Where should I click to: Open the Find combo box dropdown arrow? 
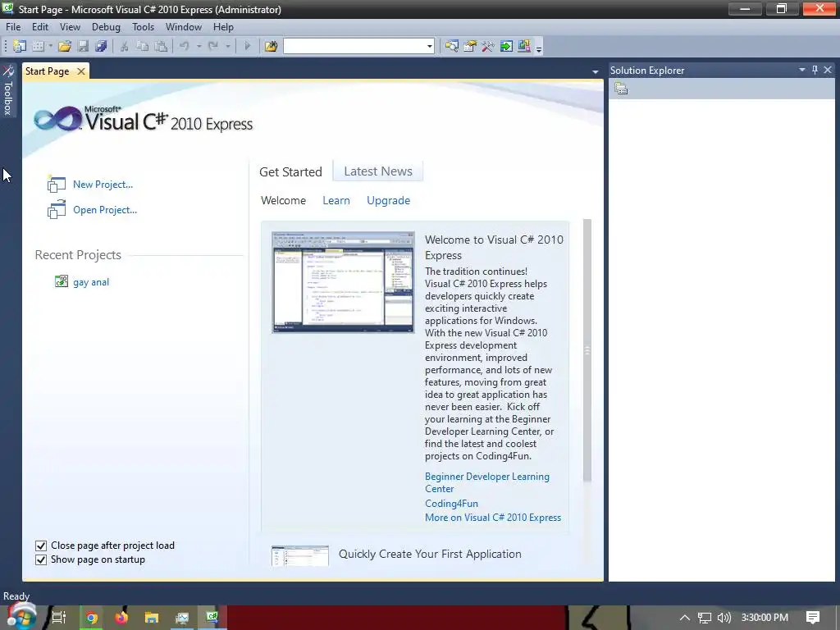pos(430,47)
